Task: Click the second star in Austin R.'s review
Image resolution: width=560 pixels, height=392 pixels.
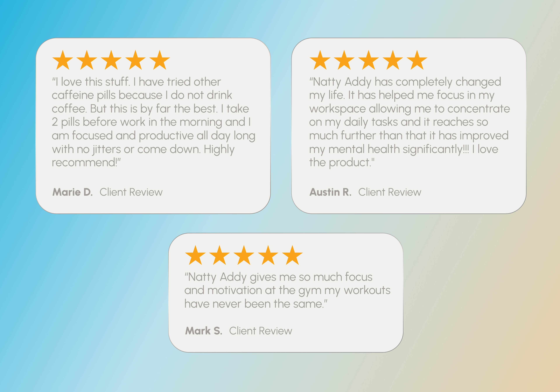Action: click(344, 61)
